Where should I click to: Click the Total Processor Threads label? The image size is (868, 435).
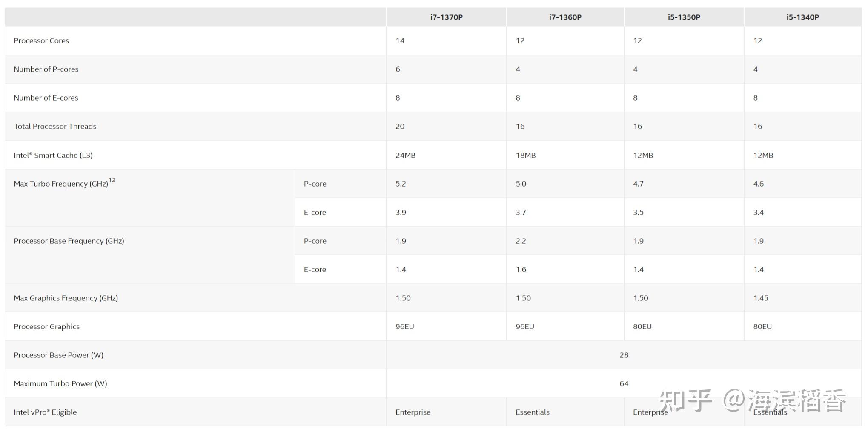(x=55, y=127)
